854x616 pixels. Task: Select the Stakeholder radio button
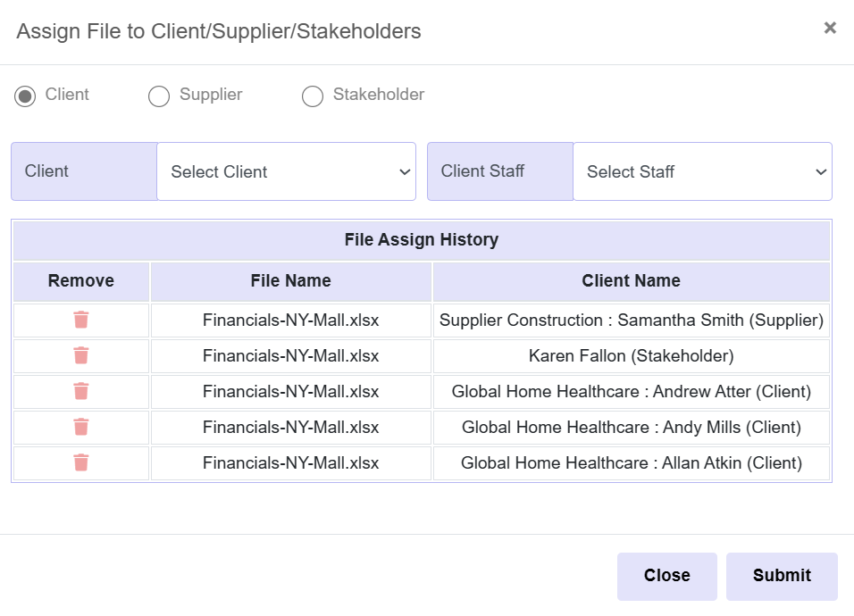pos(313,96)
